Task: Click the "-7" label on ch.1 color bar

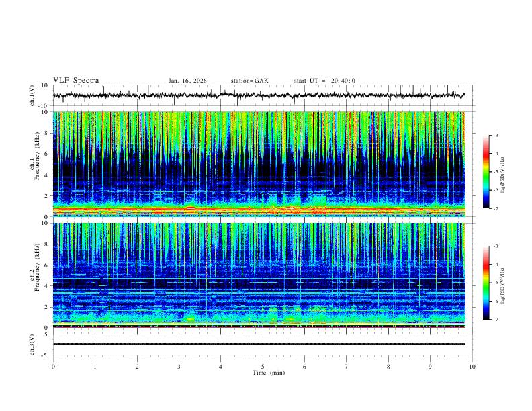Action: coord(496,209)
